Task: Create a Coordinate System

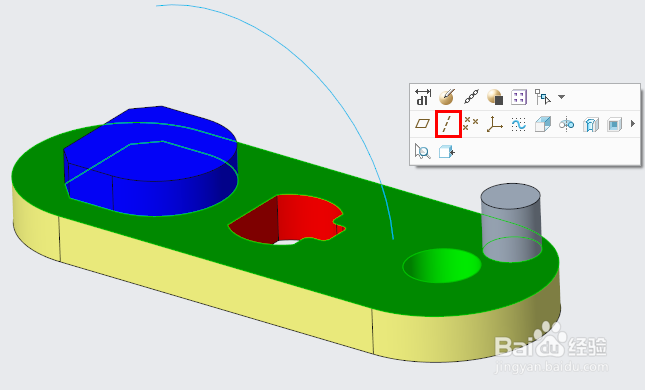Action: coord(494,124)
